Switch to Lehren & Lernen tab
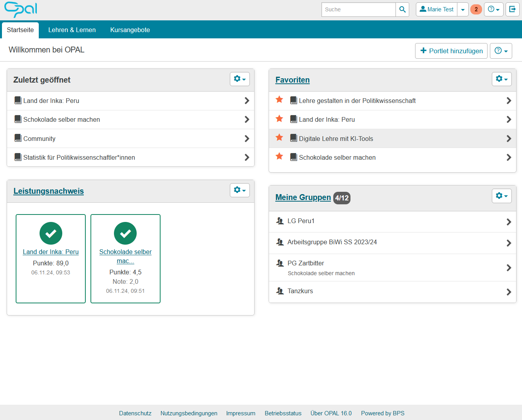Viewport: 522px width, 420px height. pos(72,30)
